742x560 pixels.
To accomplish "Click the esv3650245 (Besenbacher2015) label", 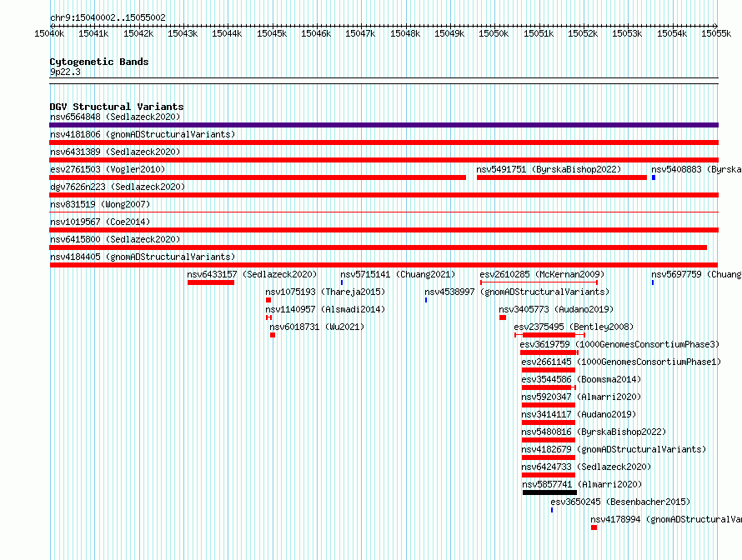I will pyautogui.click(x=620, y=502).
